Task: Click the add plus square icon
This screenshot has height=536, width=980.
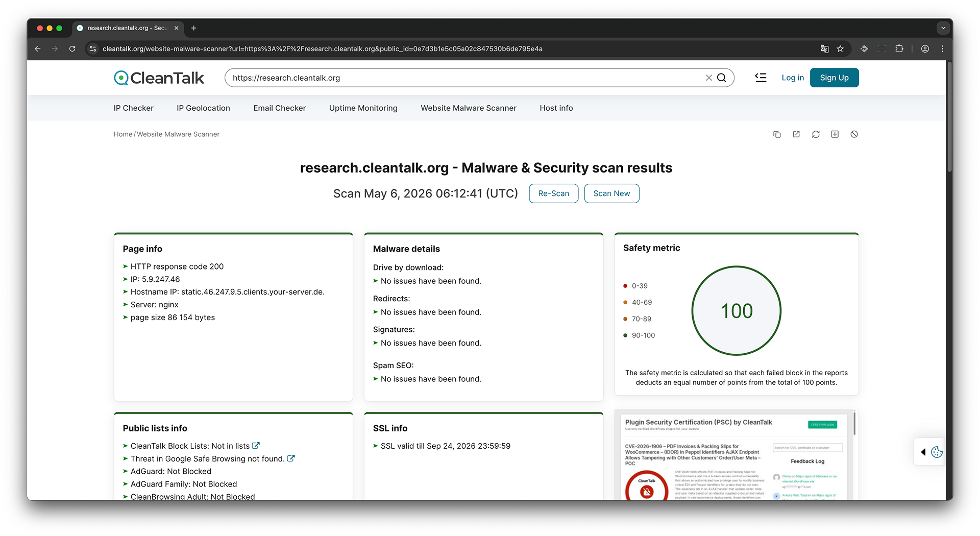Action: click(x=835, y=134)
